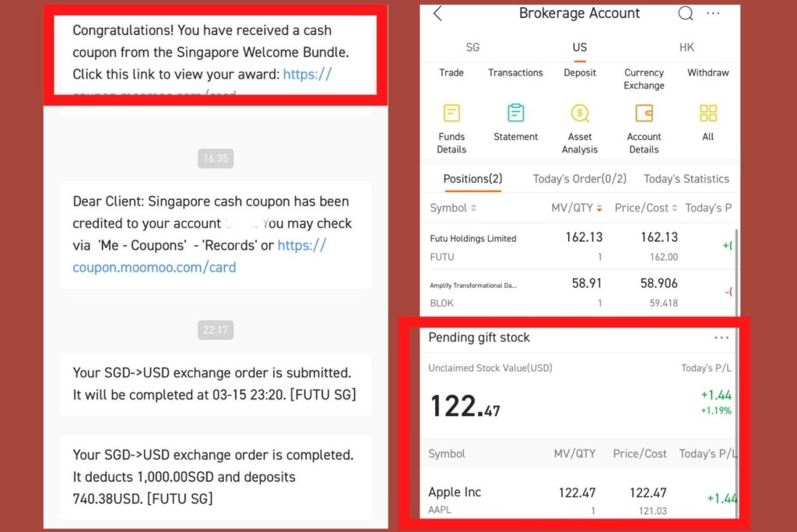This screenshot has width=797, height=532.
Task: Open the more options menu in the header
Action: [x=713, y=14]
